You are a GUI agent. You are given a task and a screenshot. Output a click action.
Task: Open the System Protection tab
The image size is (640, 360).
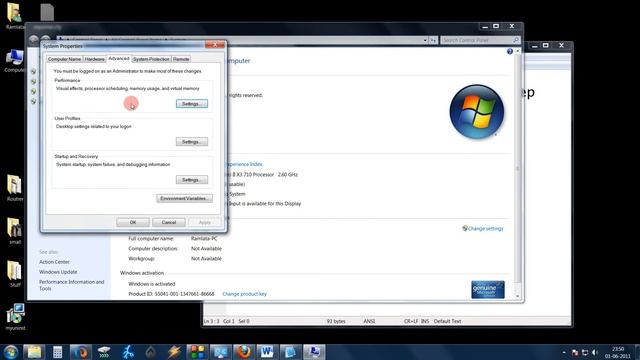click(151, 59)
